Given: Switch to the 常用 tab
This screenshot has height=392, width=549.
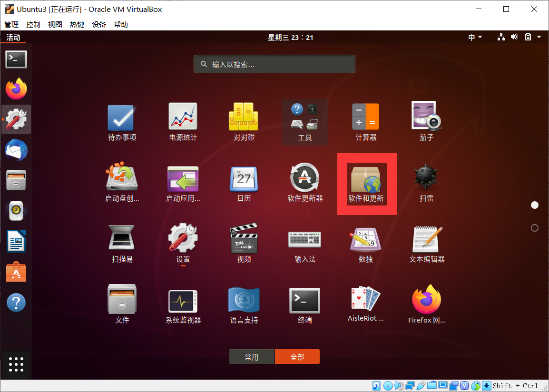Looking at the screenshot, I should tap(252, 356).
